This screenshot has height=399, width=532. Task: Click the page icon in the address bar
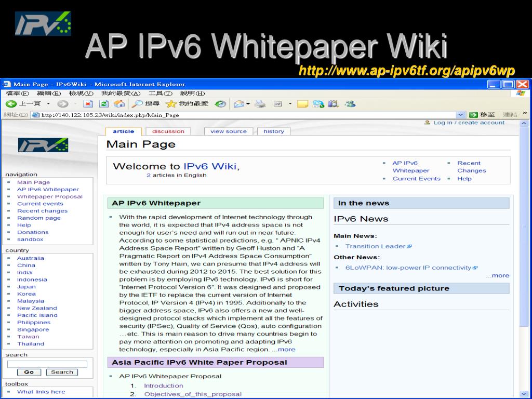(x=35, y=115)
